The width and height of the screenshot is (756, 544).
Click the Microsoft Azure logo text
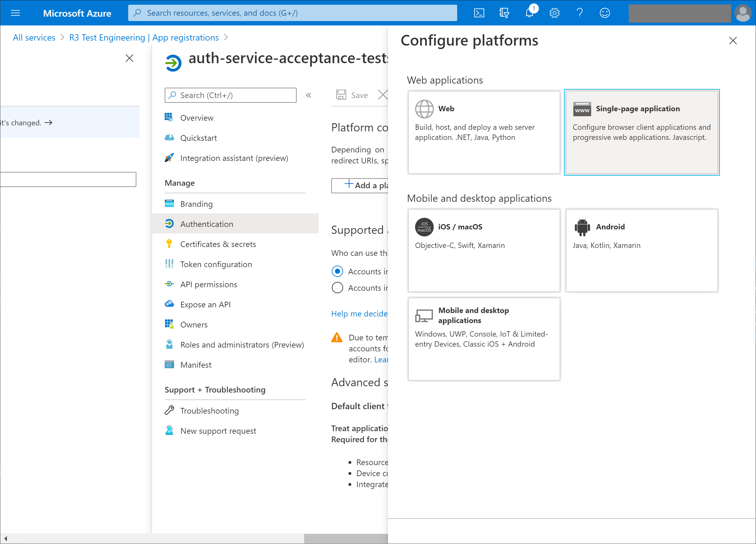[x=77, y=13]
